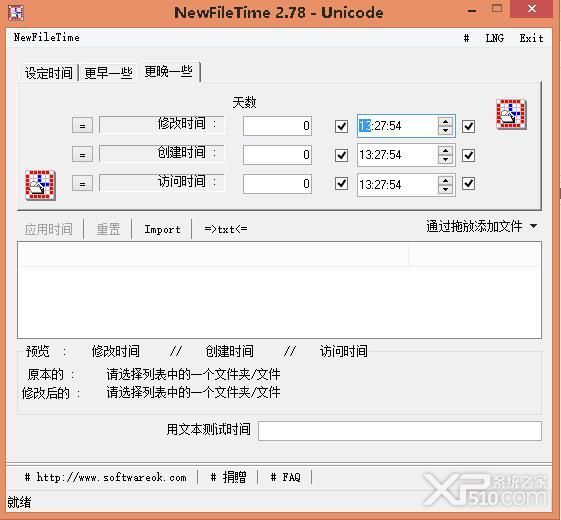Increase 修改时间 time with up spinner arrow
Image resolution: width=561 pixels, height=520 pixels.
pos(445,121)
